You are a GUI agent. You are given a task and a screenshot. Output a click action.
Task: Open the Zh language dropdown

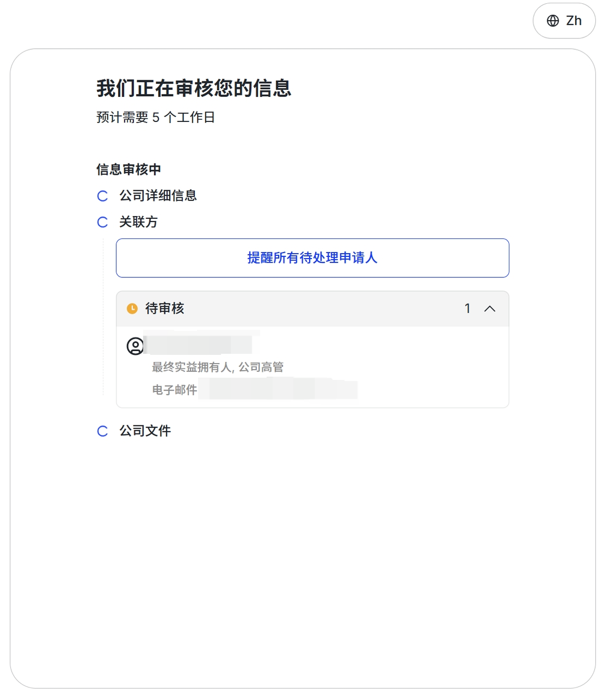(564, 21)
